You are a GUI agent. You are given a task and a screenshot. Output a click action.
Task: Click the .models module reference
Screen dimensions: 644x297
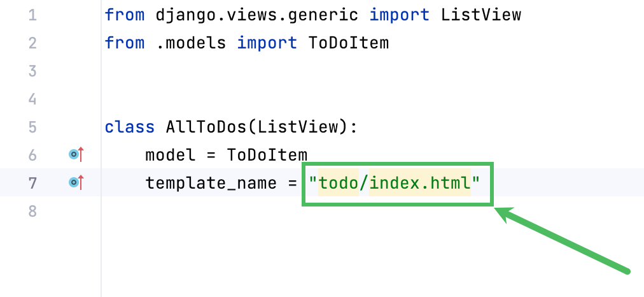tap(191, 43)
